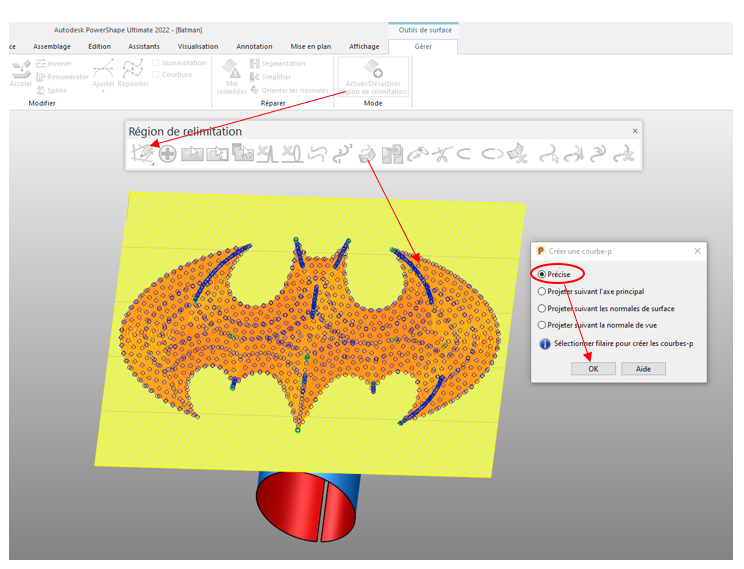Image resolution: width=744 pixels, height=569 pixels.
Task: Enable the Numérotation checkbox
Action: coord(156,63)
